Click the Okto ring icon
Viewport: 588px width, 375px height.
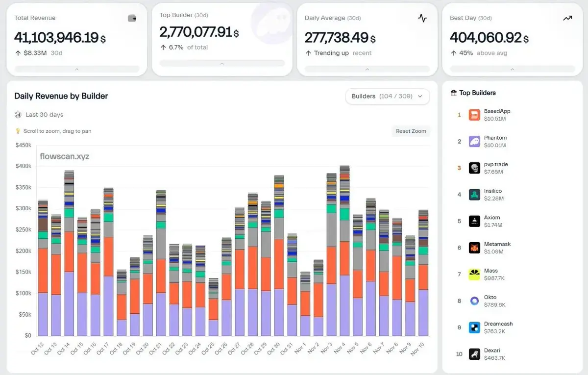pyautogui.click(x=474, y=301)
